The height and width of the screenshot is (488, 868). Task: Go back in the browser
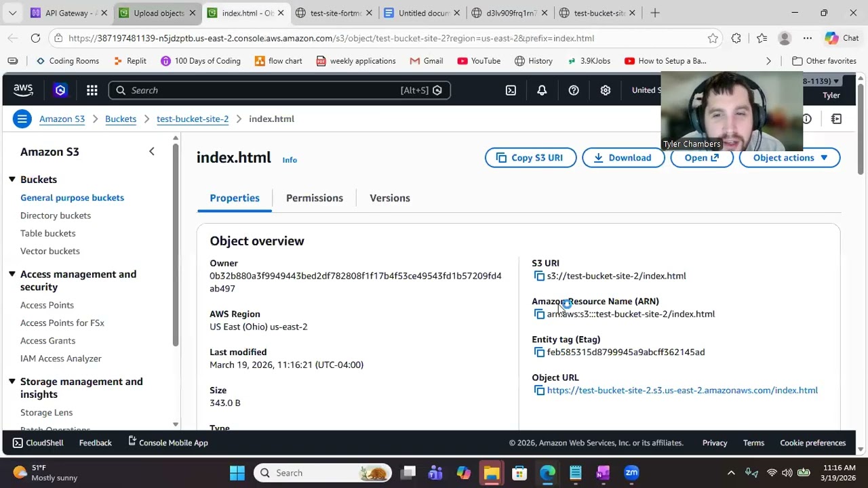point(12,39)
